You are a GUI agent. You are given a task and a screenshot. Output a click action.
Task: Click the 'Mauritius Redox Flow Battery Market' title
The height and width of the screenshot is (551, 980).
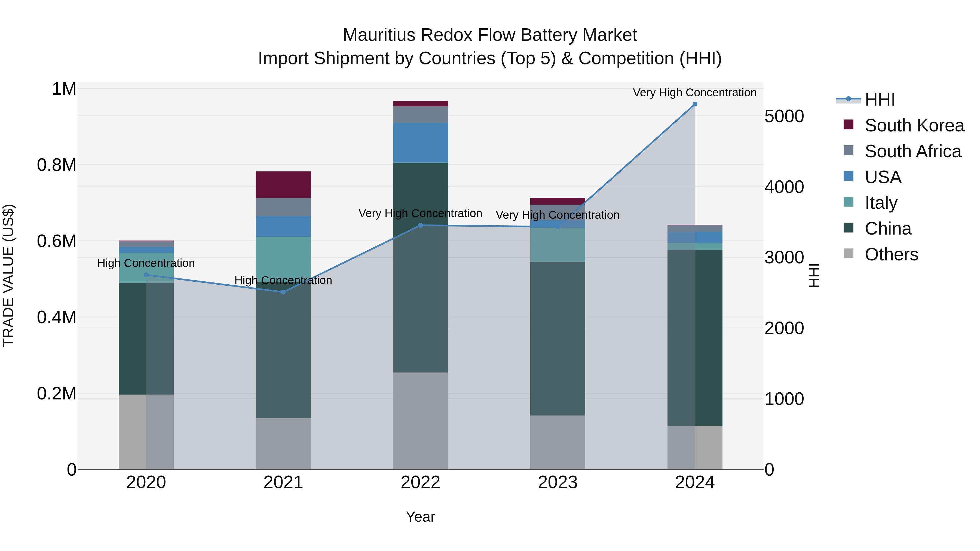[x=490, y=35]
